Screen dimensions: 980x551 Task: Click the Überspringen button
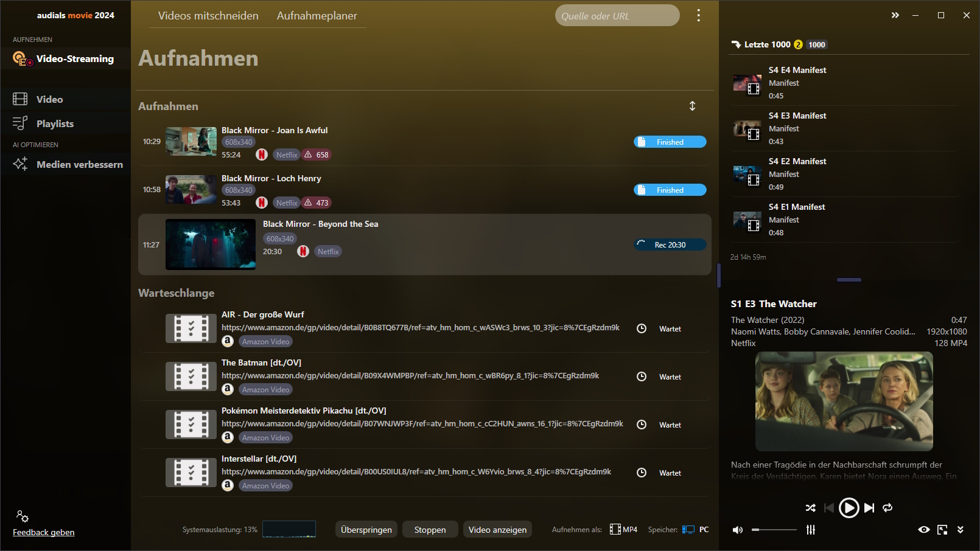pos(366,530)
